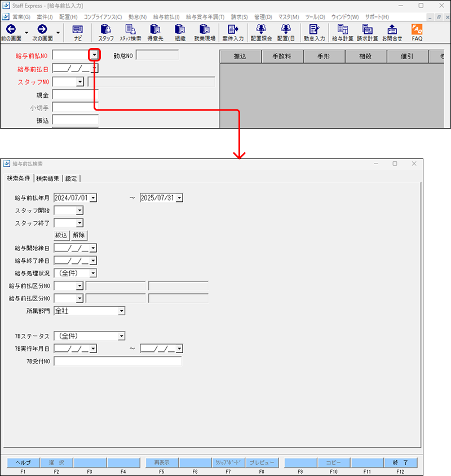Open the スタッフNO dropdown in main window
451x476 pixels.
tap(80, 82)
